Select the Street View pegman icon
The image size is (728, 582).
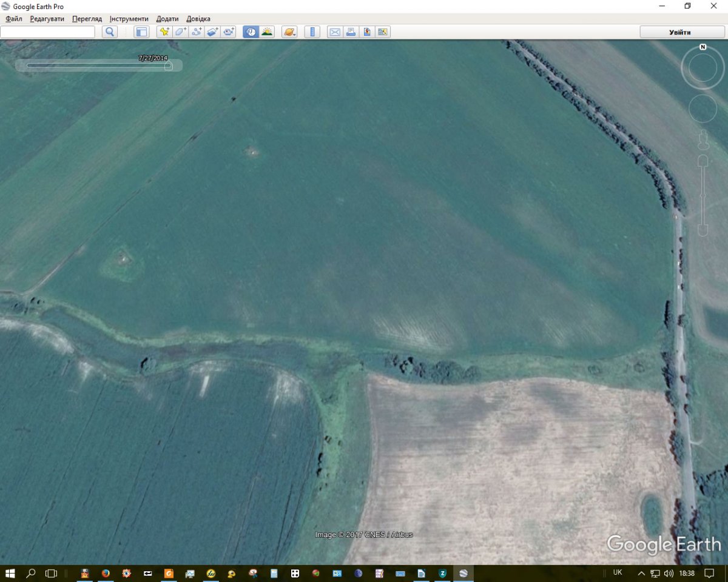click(703, 139)
